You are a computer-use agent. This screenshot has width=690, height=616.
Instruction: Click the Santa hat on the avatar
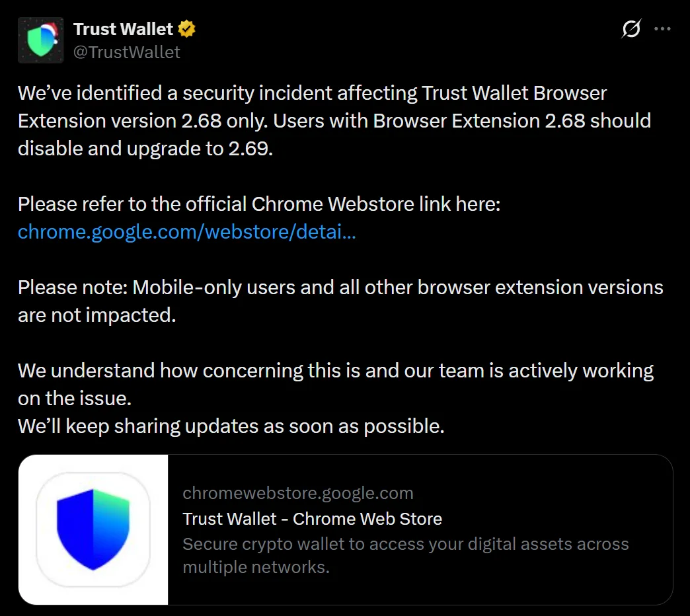[x=52, y=30]
